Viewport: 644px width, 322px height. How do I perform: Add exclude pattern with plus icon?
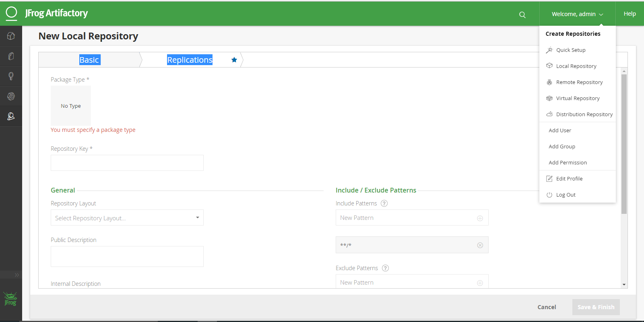pos(480,283)
